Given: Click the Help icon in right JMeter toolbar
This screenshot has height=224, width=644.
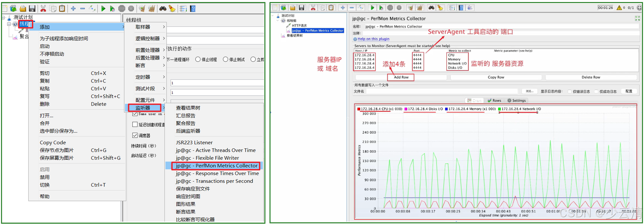Looking at the screenshot, I should [x=461, y=7].
